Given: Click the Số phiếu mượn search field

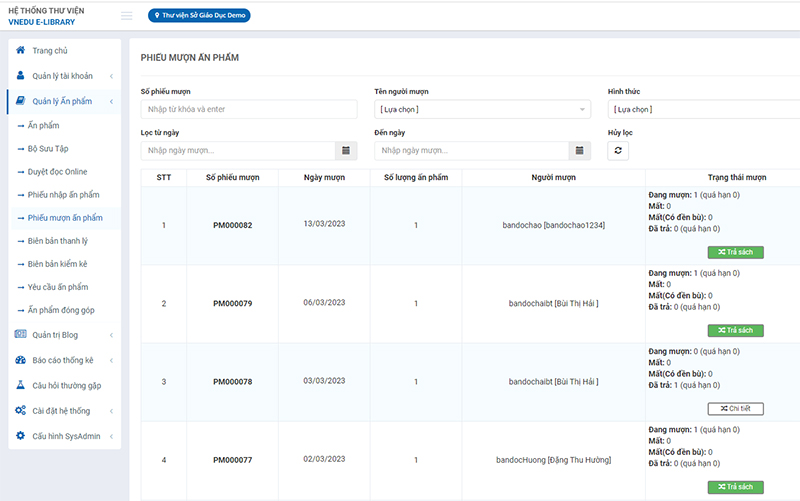Looking at the screenshot, I should pyautogui.click(x=249, y=109).
